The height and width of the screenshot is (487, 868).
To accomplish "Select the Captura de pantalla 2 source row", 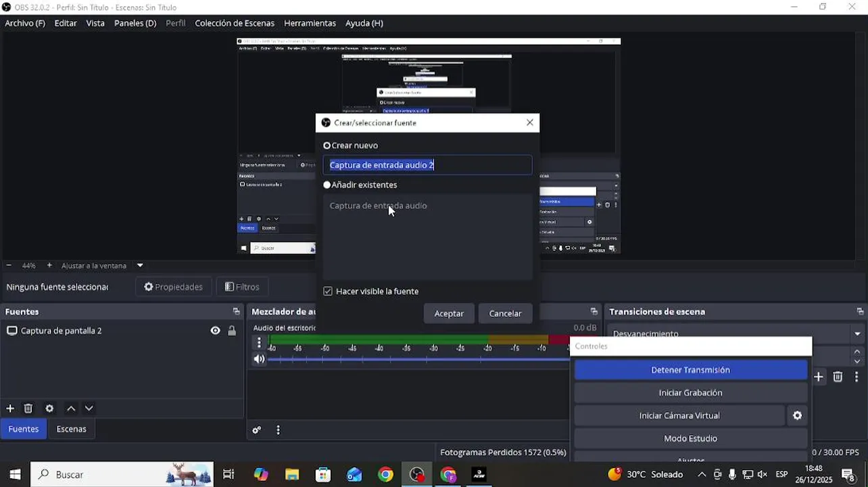I will coord(122,331).
